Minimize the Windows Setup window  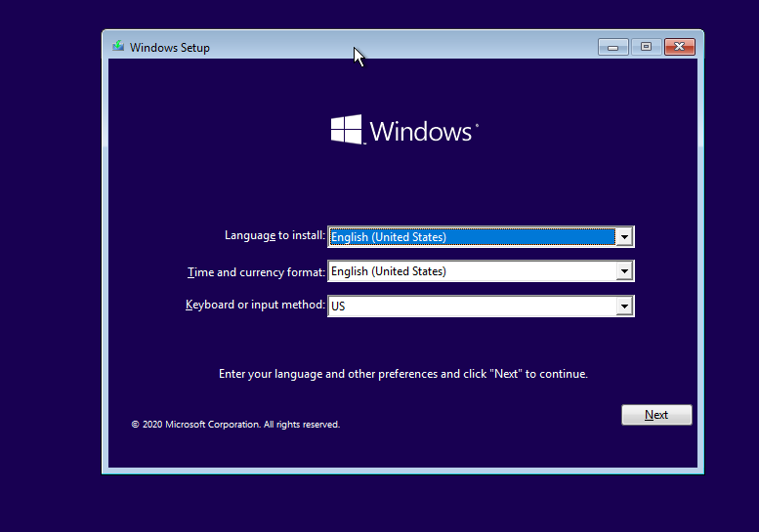pos(613,47)
